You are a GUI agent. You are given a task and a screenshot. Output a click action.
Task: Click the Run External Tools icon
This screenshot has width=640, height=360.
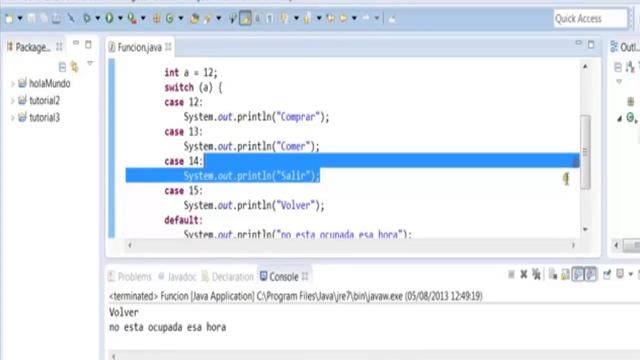tap(131, 18)
